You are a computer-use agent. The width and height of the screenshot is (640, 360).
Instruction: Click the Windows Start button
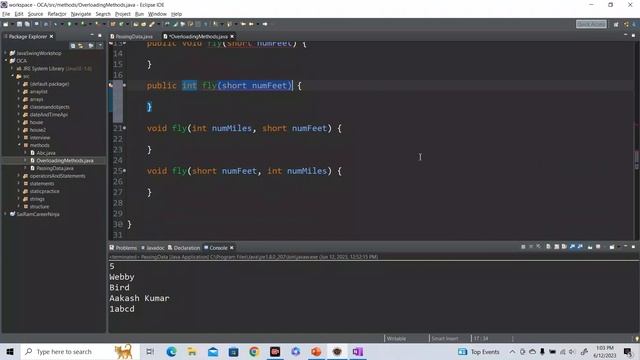coord(10,351)
